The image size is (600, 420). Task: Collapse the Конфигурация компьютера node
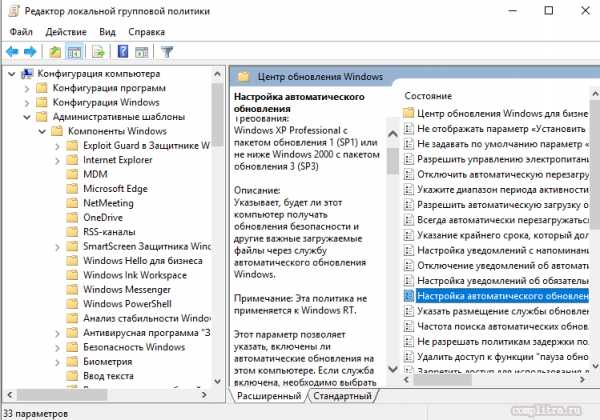coord(12,74)
